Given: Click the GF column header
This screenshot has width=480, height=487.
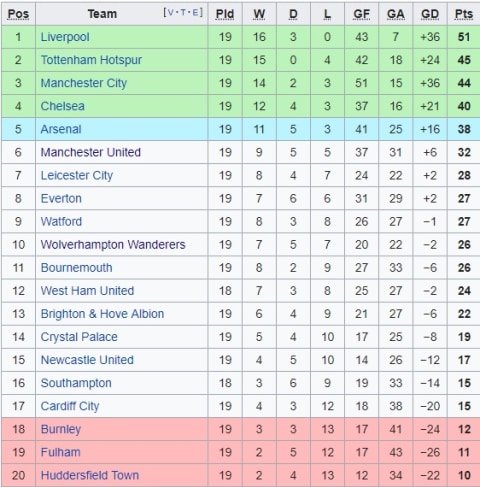Looking at the screenshot, I should click(362, 14).
